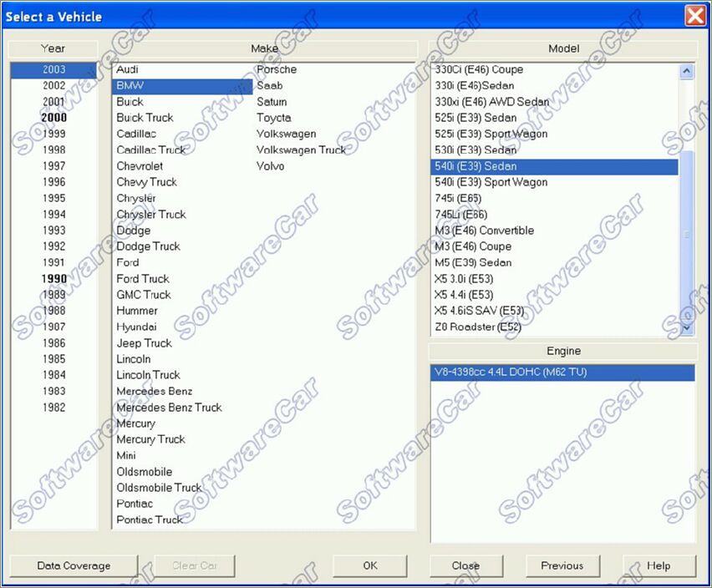
Task: Select X5 4.4i (E53) model
Action: (x=464, y=295)
